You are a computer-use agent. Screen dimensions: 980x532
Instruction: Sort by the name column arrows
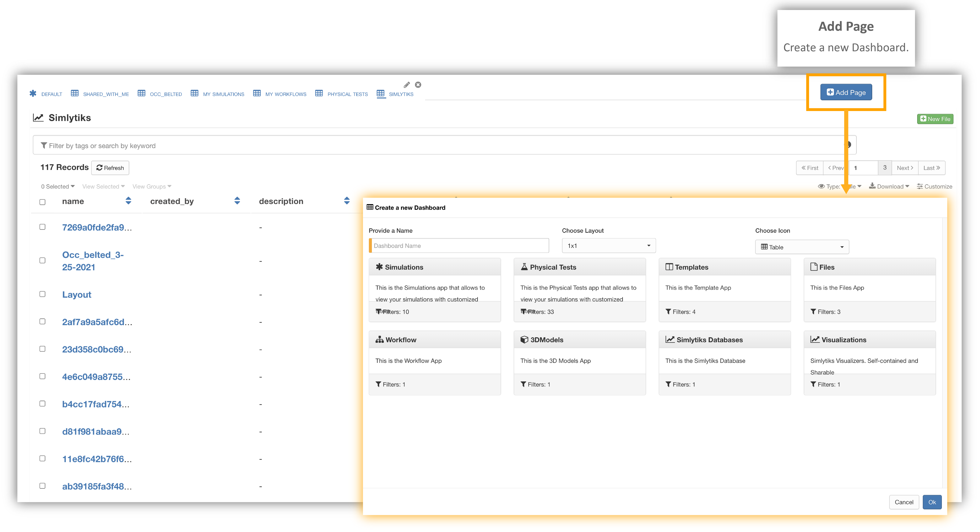(128, 201)
